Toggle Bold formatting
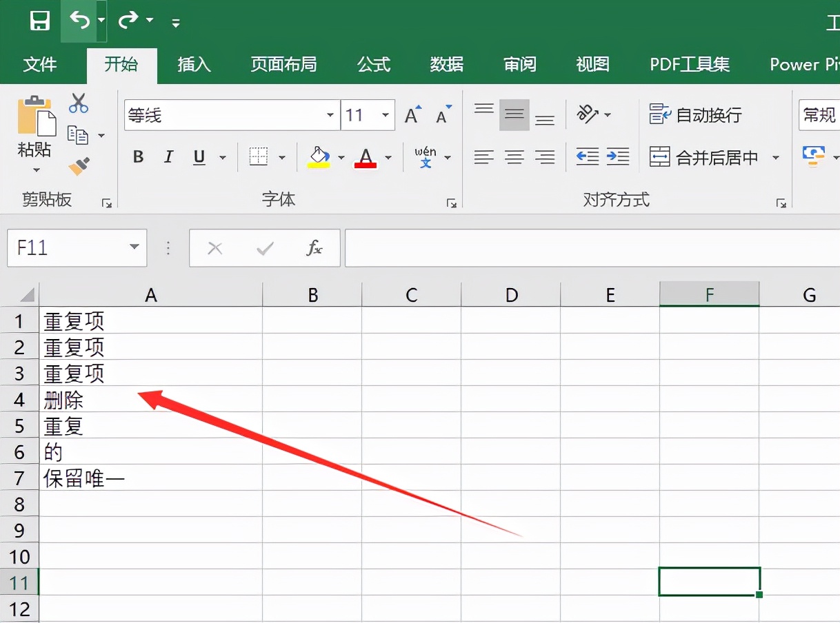 [x=138, y=157]
